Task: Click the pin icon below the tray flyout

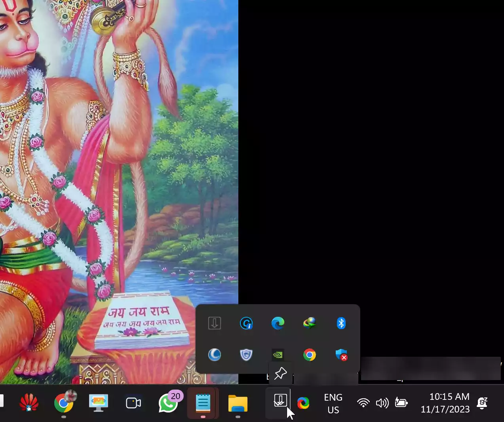Action: click(x=281, y=373)
